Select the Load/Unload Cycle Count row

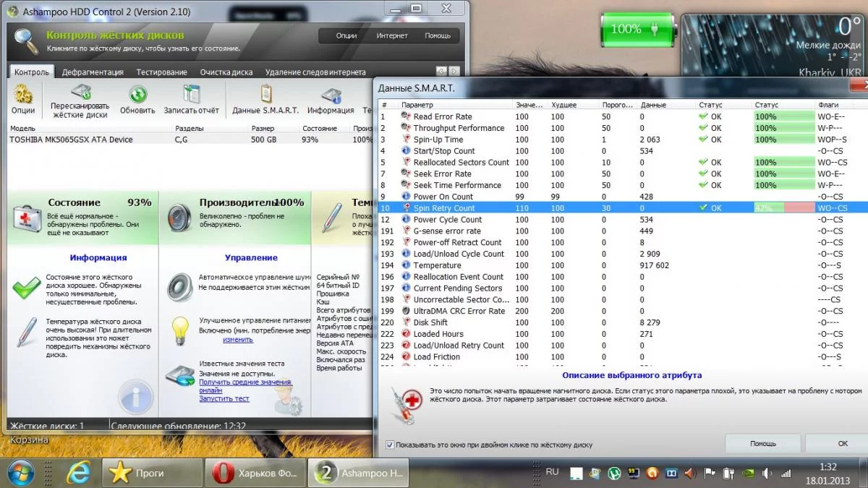622,254
